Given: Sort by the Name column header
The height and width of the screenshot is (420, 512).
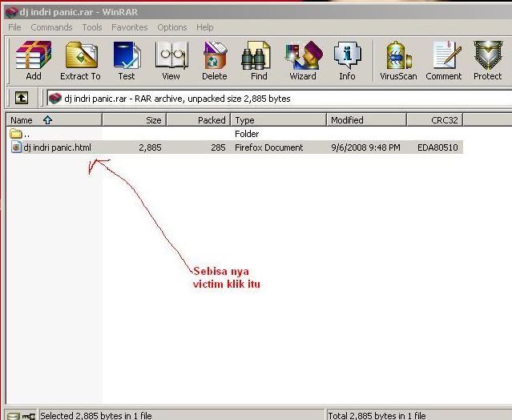Looking at the screenshot, I should 54,120.
